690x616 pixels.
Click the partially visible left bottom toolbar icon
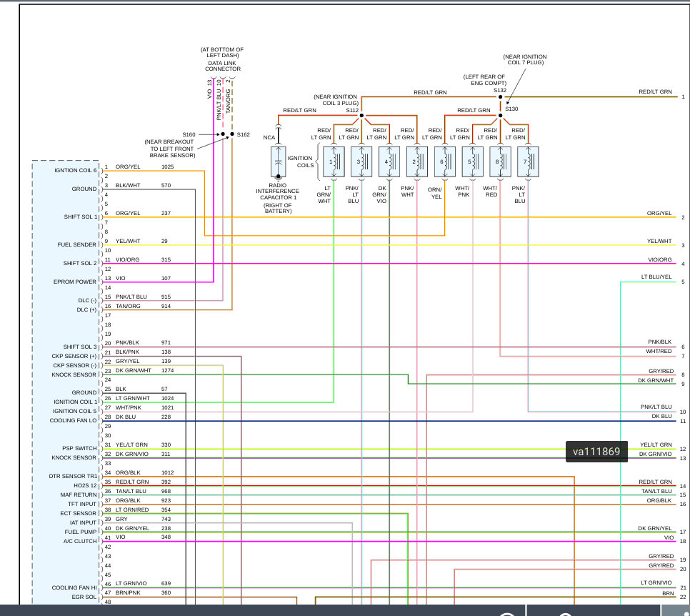(x=507, y=613)
